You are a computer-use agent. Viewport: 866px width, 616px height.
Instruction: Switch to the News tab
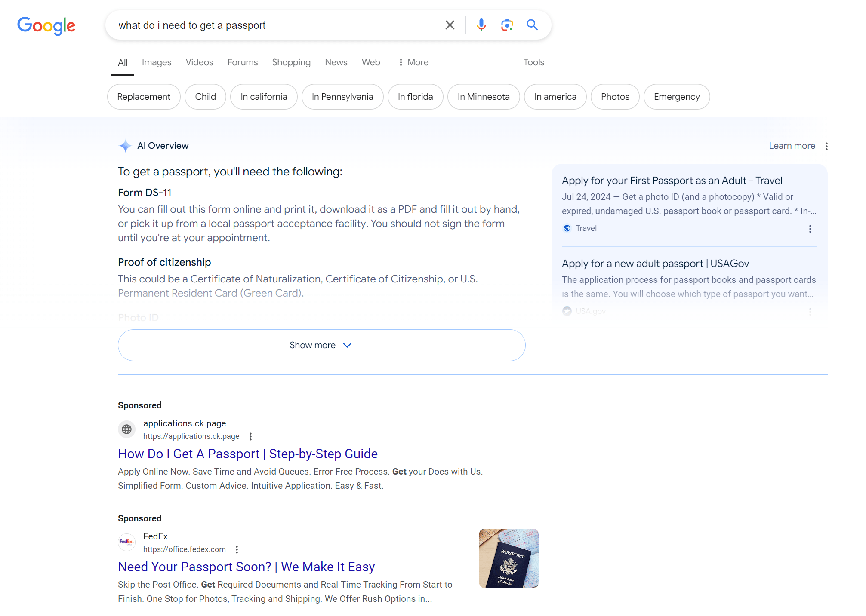(x=336, y=62)
